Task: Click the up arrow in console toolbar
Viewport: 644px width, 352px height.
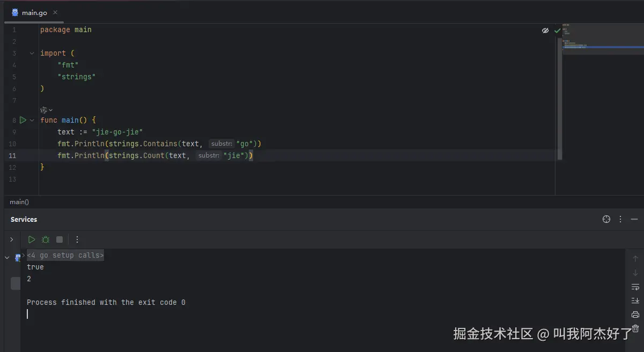Action: click(x=635, y=259)
